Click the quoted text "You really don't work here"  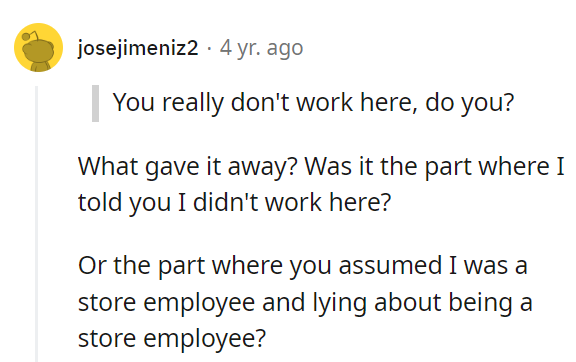(x=264, y=103)
